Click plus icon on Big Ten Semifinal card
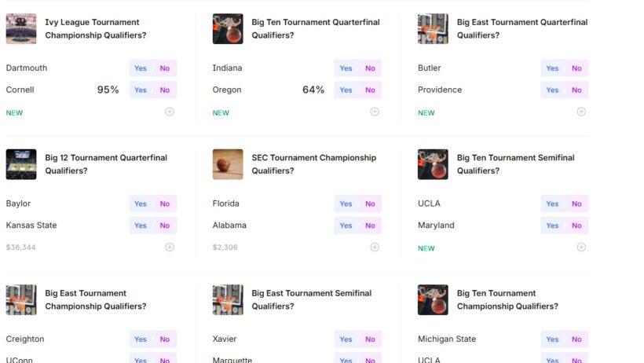The width and height of the screenshot is (644, 363). point(581,247)
